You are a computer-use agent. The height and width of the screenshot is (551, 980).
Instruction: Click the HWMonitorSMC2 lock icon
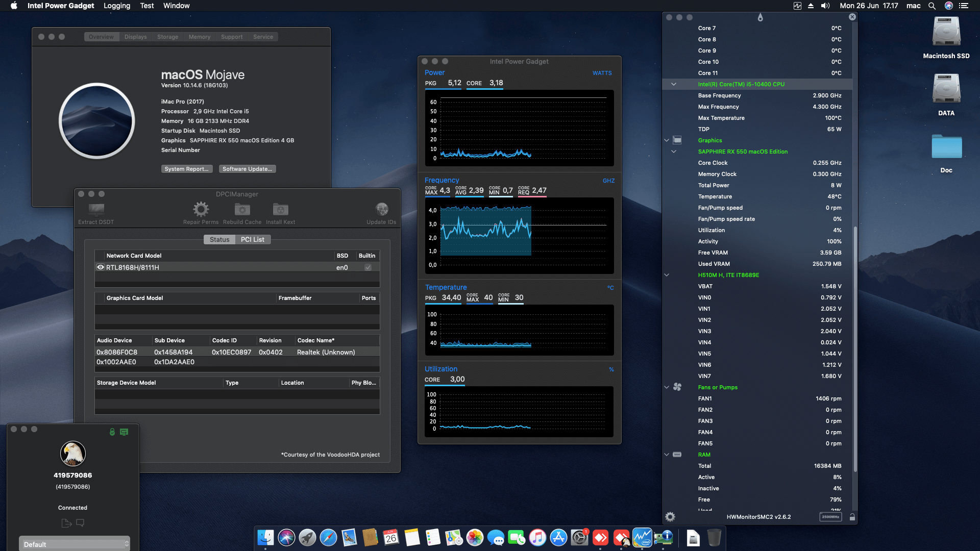pos(852,517)
